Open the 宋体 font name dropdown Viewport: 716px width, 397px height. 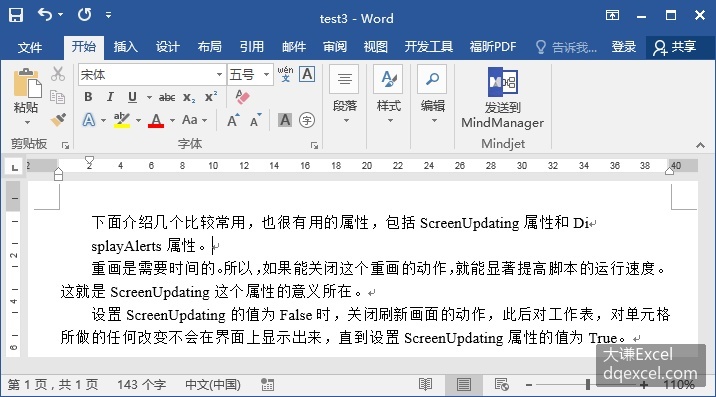click(x=219, y=74)
